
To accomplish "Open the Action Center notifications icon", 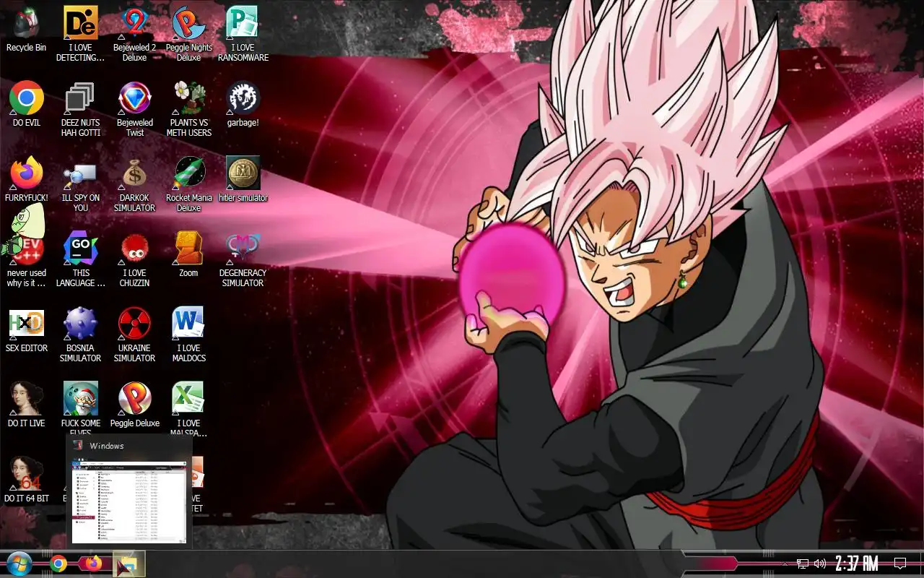I will point(900,564).
